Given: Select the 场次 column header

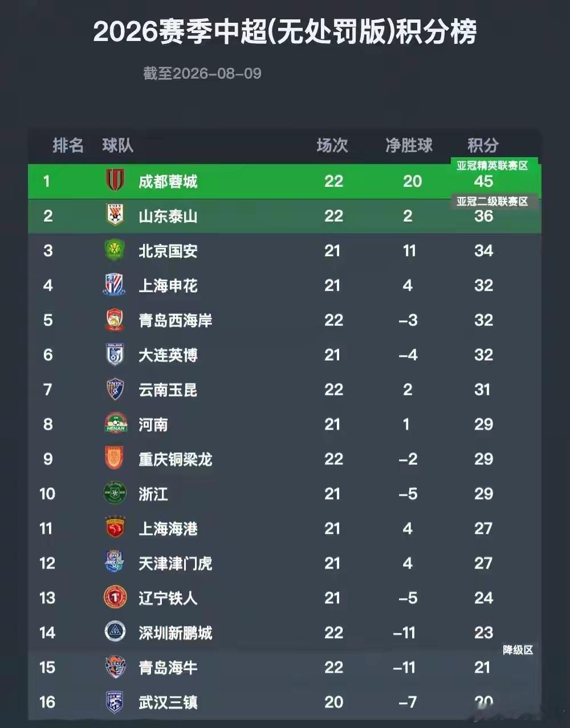Looking at the screenshot, I should [332, 145].
